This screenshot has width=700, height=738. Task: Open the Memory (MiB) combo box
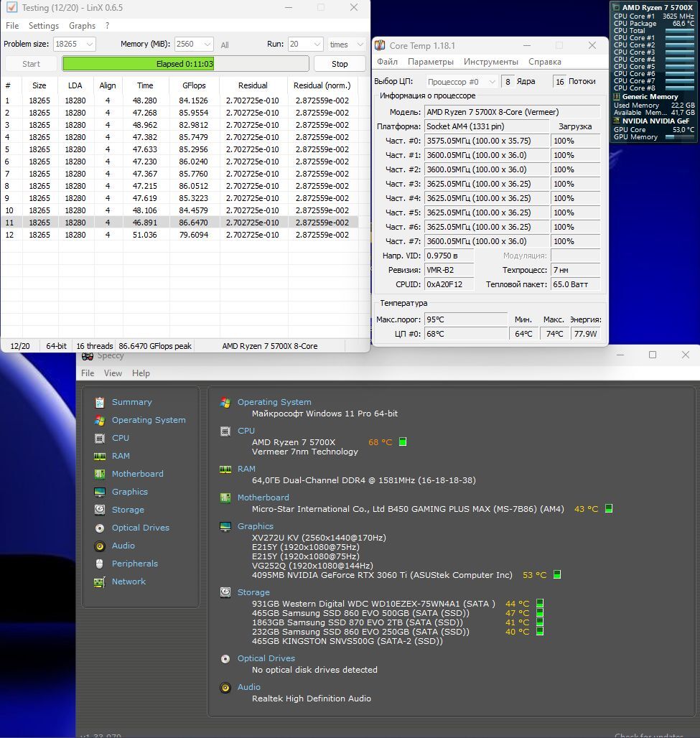194,45
